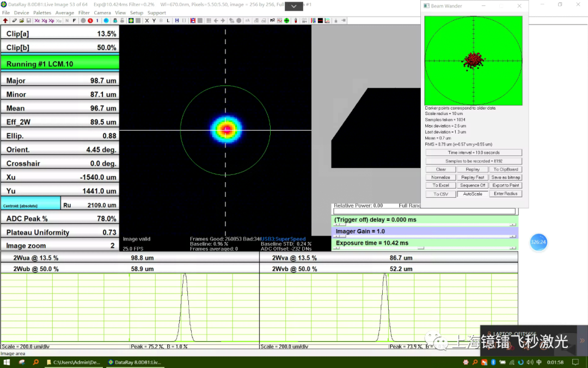Click the bold F toolbar icon
Screen dimensions: 588x368
(75, 21)
